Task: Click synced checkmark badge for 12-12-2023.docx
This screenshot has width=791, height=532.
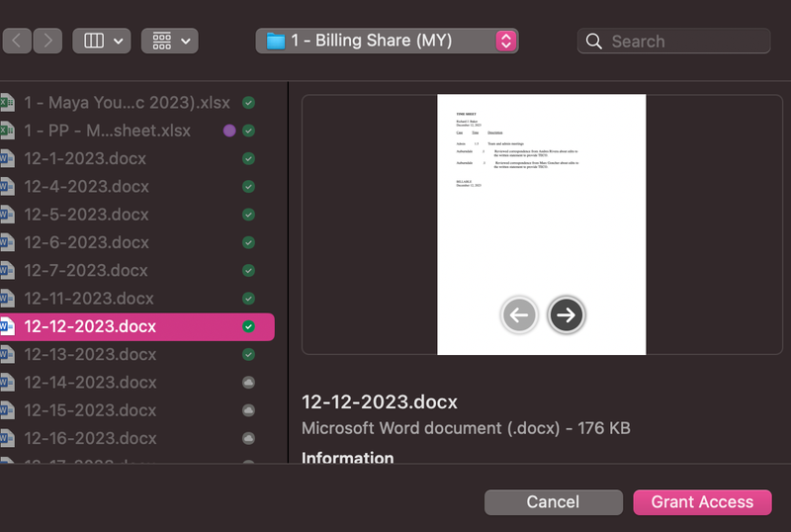Action: click(x=249, y=326)
